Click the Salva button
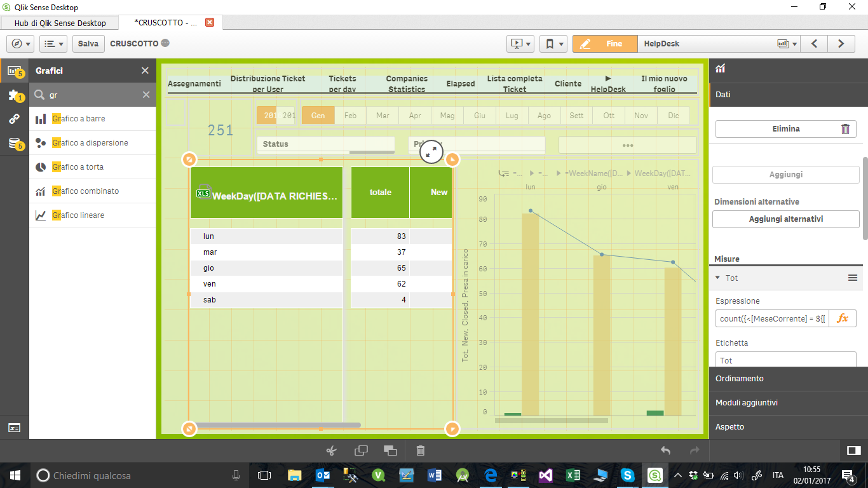The height and width of the screenshot is (488, 868). [x=88, y=44]
